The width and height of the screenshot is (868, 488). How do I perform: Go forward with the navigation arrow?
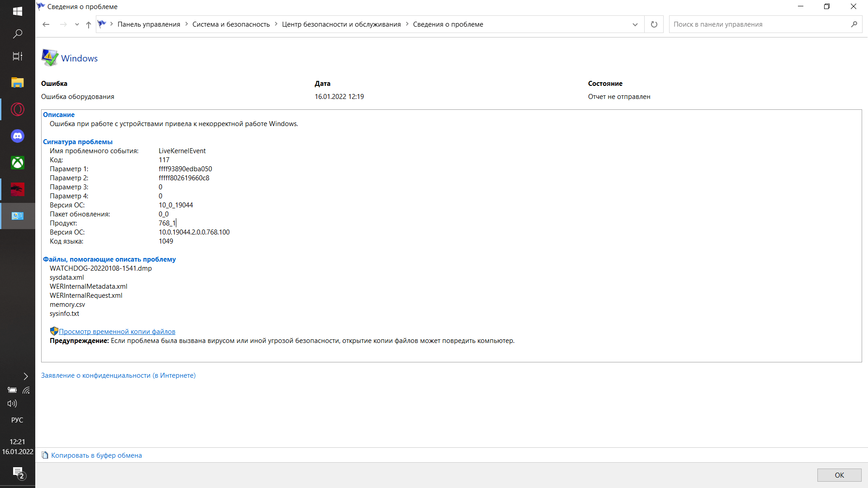[63, 24]
